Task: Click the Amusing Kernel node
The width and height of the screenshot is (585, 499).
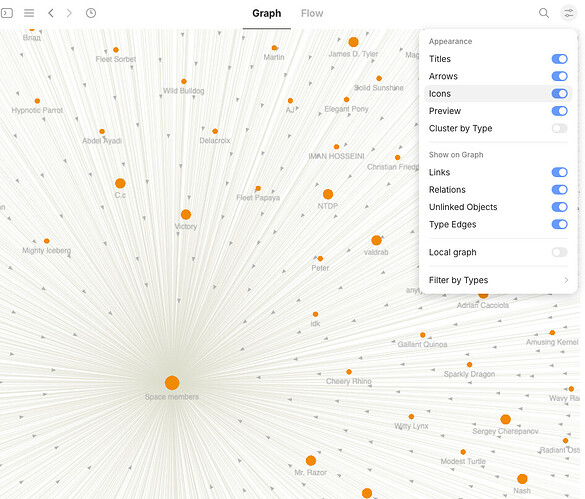Action: click(x=553, y=333)
